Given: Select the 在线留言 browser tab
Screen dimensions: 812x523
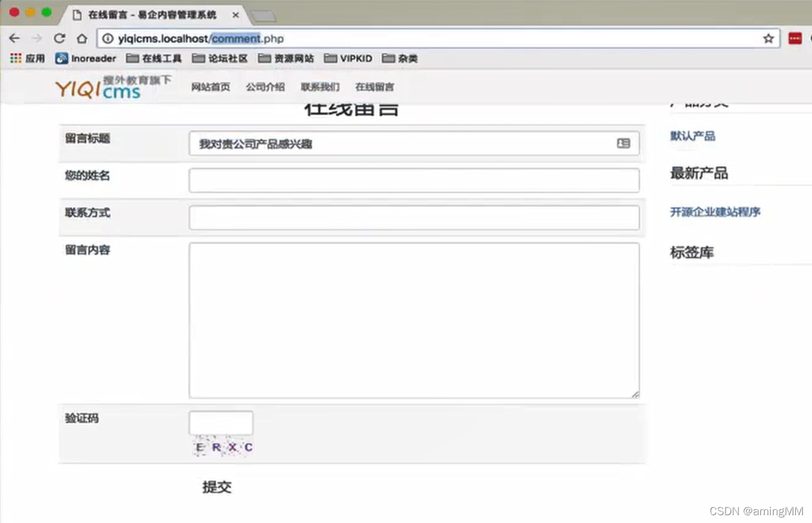Looking at the screenshot, I should 151,14.
